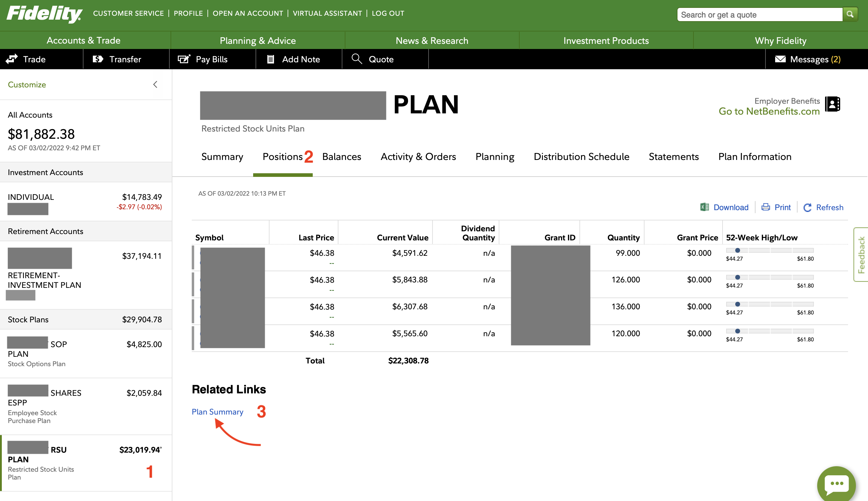Download positions via Excel icon

[704, 207]
